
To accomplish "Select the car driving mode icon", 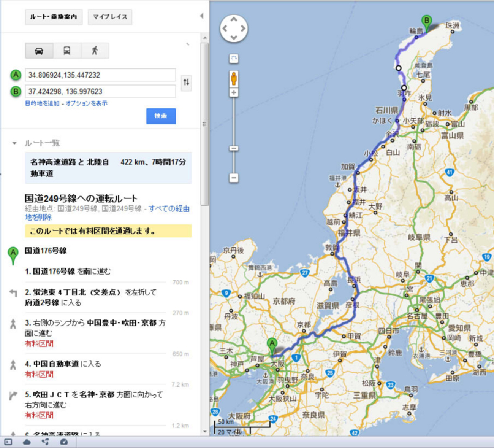I will (x=39, y=51).
